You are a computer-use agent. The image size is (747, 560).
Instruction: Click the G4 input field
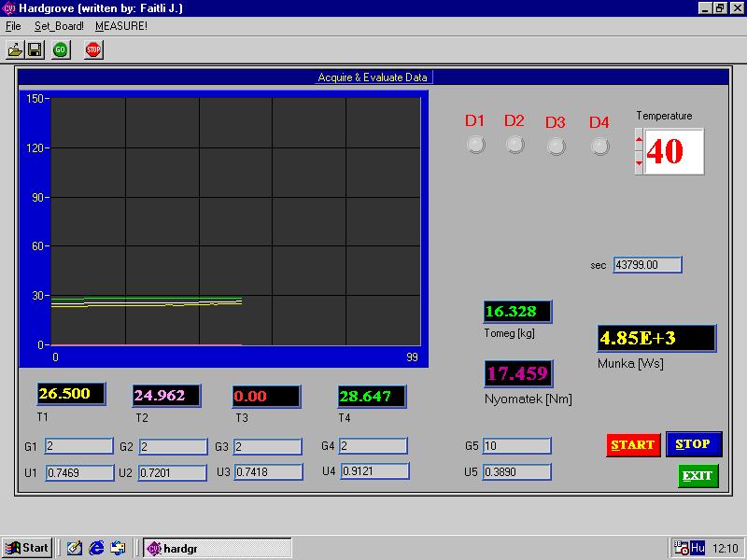(373, 446)
